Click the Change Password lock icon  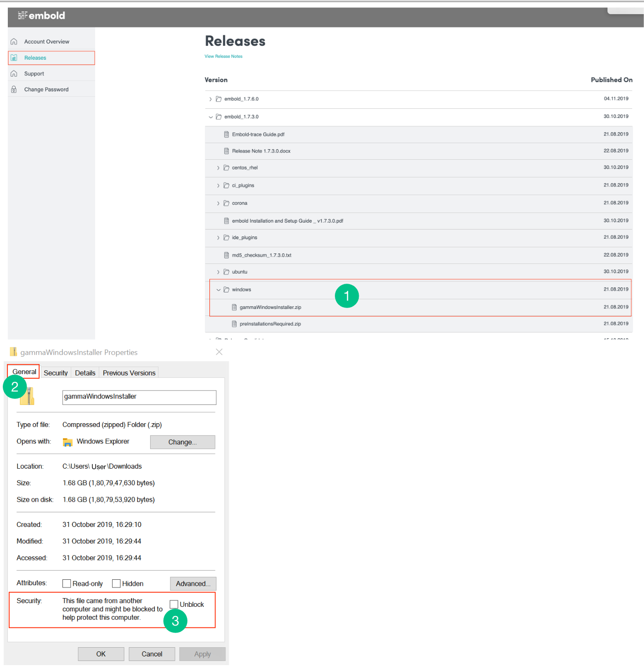click(x=14, y=90)
